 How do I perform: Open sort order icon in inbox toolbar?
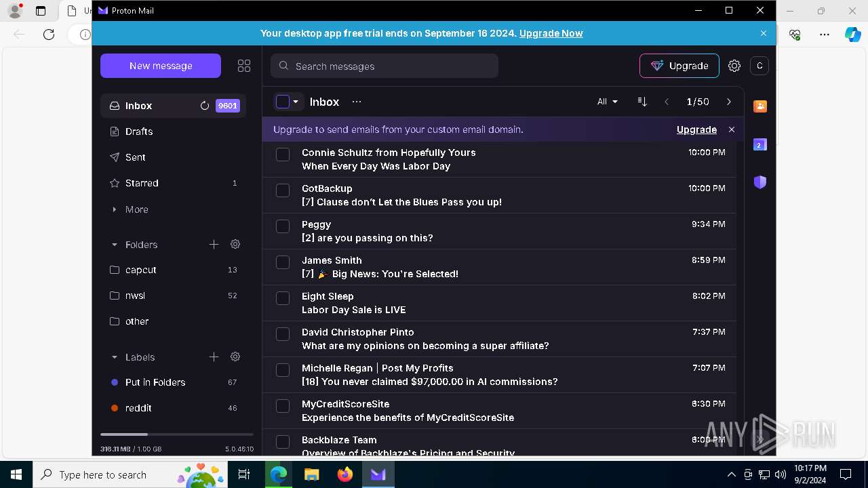(x=642, y=102)
